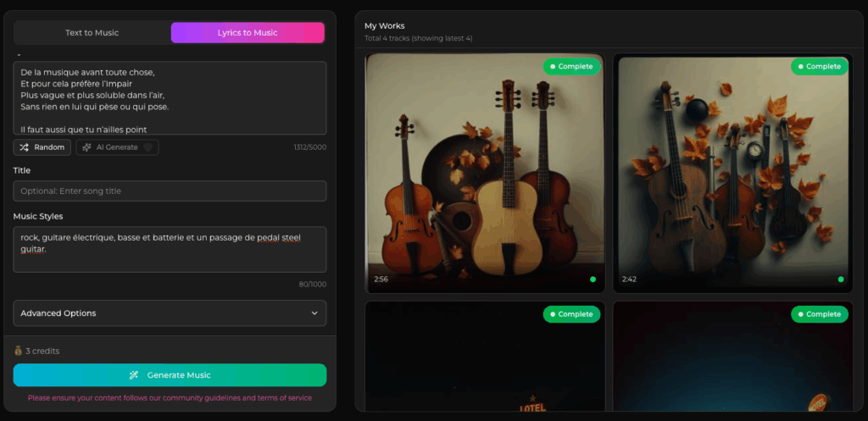This screenshot has width=868, height=421.
Task: Click the shuffle icon in the Random button
Action: point(25,147)
